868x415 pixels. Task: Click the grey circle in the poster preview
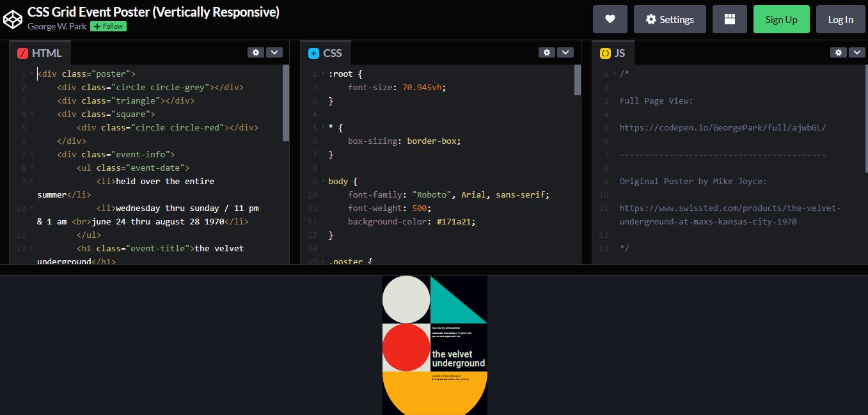point(406,299)
